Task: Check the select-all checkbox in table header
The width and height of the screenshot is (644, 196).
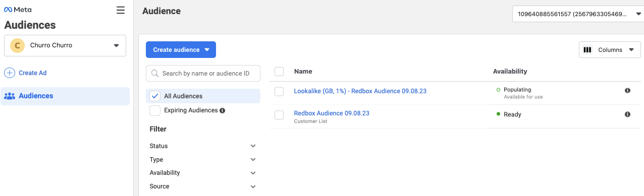Action: click(279, 72)
